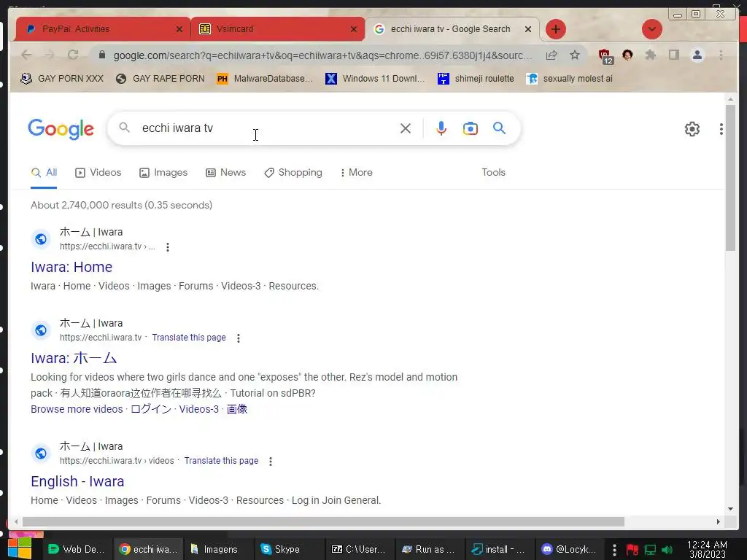Close the Vsimcard tab

tap(354, 29)
